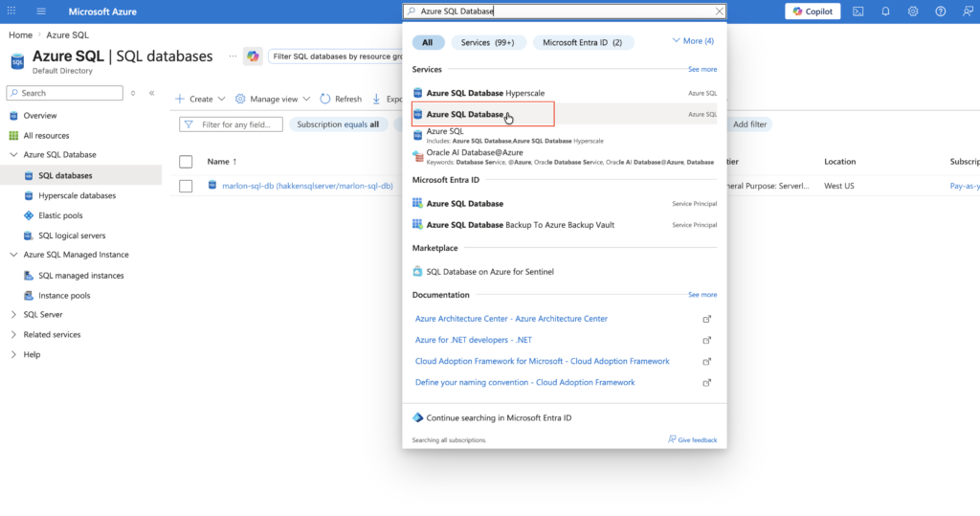
Task: Open Cloud Shell icon in header
Action: point(858,11)
